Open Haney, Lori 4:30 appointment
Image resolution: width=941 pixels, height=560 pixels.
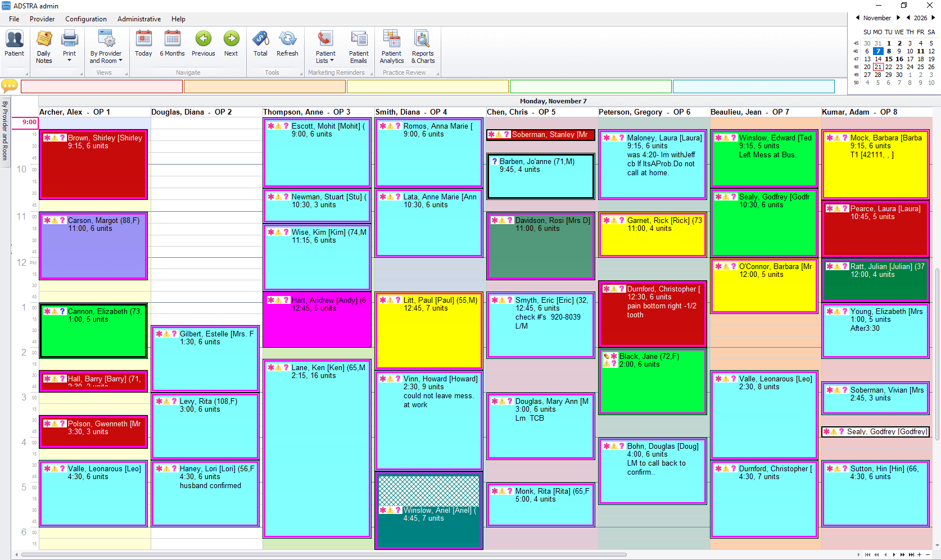pyautogui.click(x=205, y=494)
